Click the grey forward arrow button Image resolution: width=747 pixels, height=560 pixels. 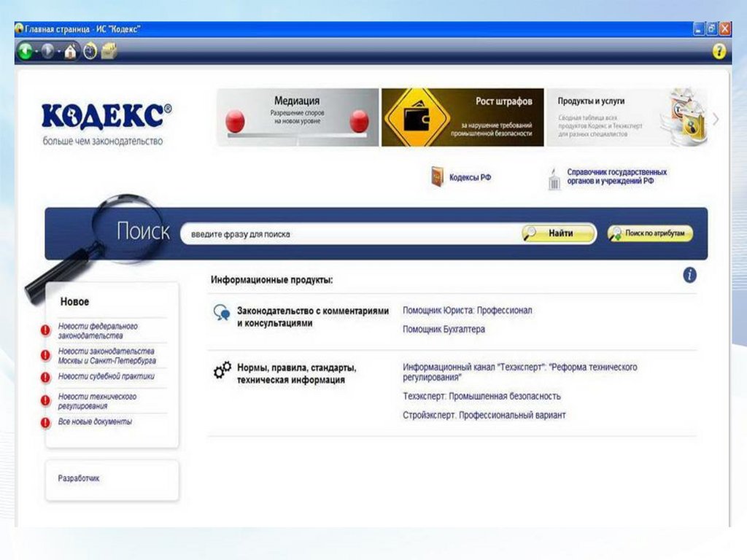point(47,51)
